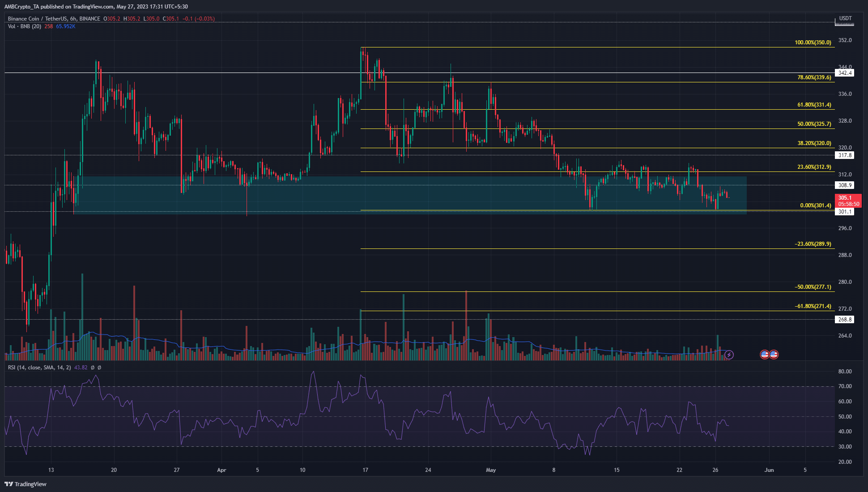Click the 'May' date label on time axis
Viewport: 868px width, 492px height.
point(491,470)
